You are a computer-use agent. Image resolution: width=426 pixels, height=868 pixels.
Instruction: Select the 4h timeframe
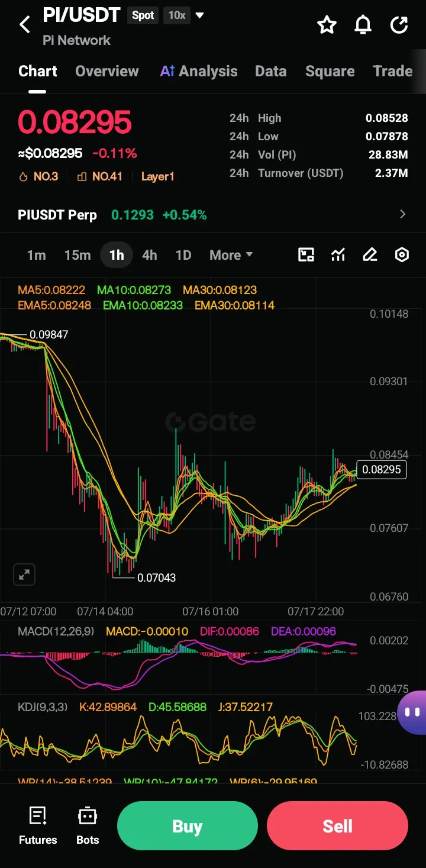[x=150, y=255]
